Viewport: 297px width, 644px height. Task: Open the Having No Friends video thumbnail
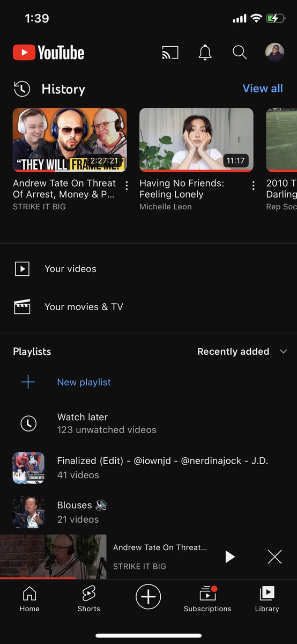point(196,140)
